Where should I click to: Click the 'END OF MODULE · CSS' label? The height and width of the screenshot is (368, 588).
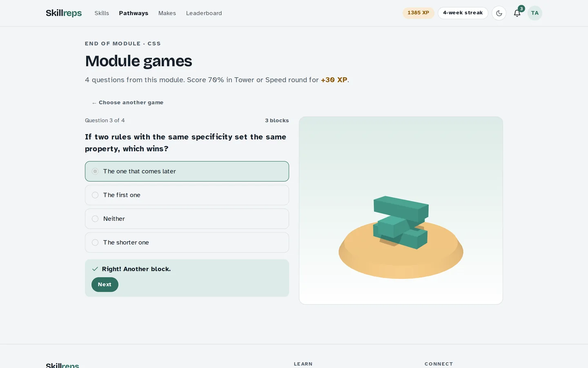(123, 44)
